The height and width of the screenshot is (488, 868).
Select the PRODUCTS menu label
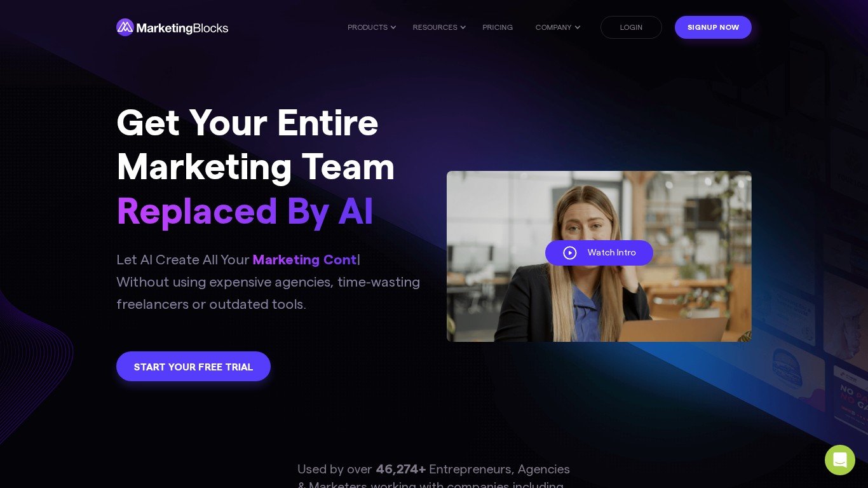[367, 27]
